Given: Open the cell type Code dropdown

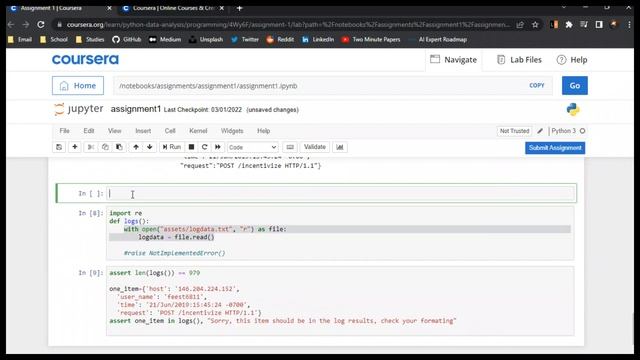Looking at the screenshot, I should [253, 147].
